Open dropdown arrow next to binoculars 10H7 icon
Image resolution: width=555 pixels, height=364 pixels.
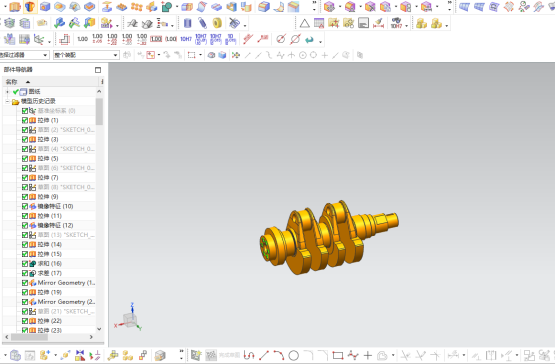[406, 25]
